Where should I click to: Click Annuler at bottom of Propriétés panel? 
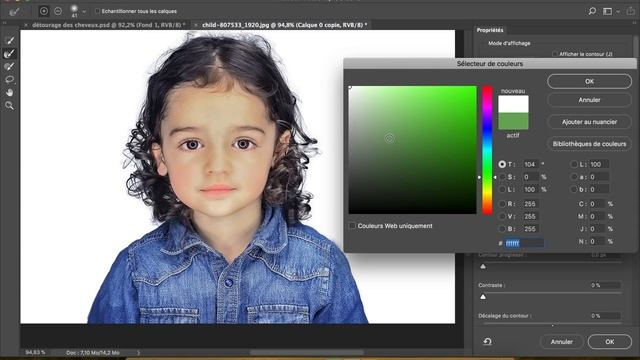(x=562, y=342)
